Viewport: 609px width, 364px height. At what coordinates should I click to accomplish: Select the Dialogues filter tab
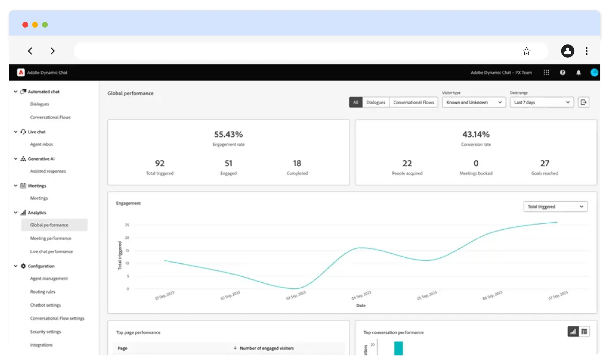(376, 102)
